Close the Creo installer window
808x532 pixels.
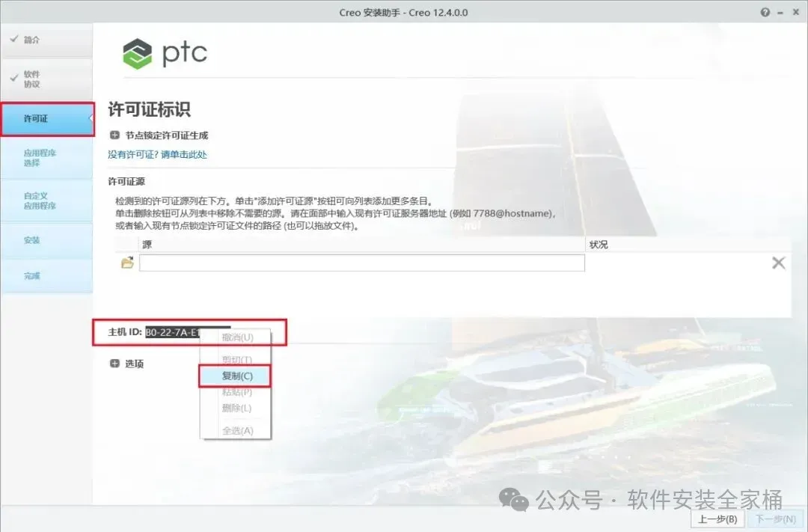click(x=796, y=13)
